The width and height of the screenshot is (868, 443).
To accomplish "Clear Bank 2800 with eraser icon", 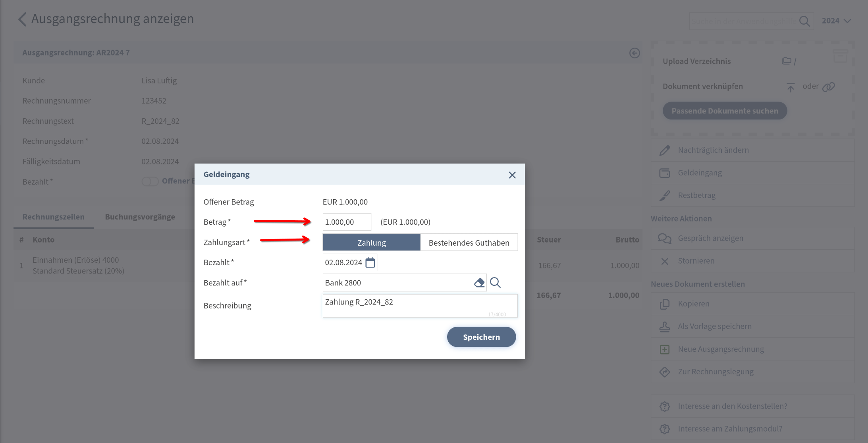I will coord(479,283).
